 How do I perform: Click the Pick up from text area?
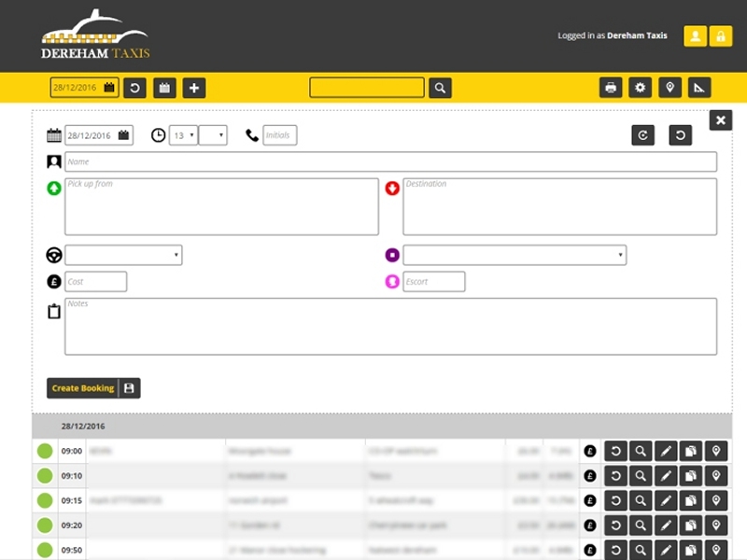click(221, 207)
